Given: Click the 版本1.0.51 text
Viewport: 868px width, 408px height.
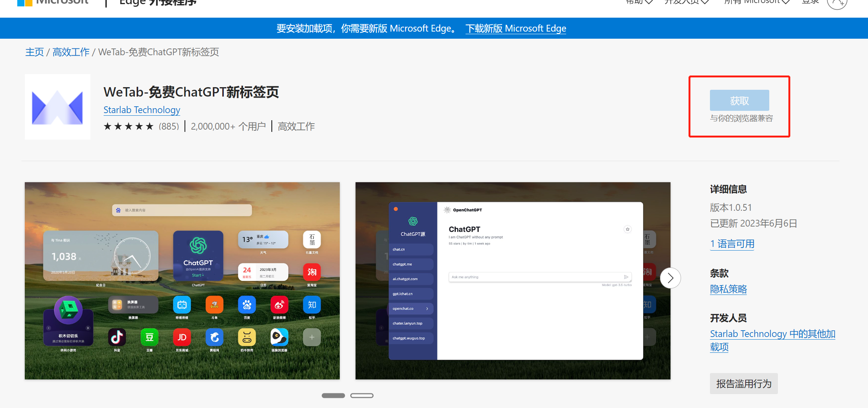Looking at the screenshot, I should coord(731,207).
